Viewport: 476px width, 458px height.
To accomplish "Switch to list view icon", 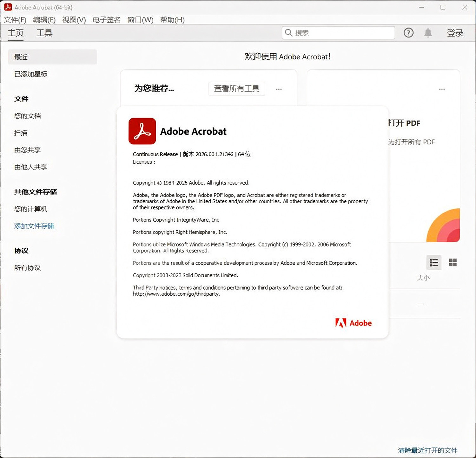I will click(434, 262).
